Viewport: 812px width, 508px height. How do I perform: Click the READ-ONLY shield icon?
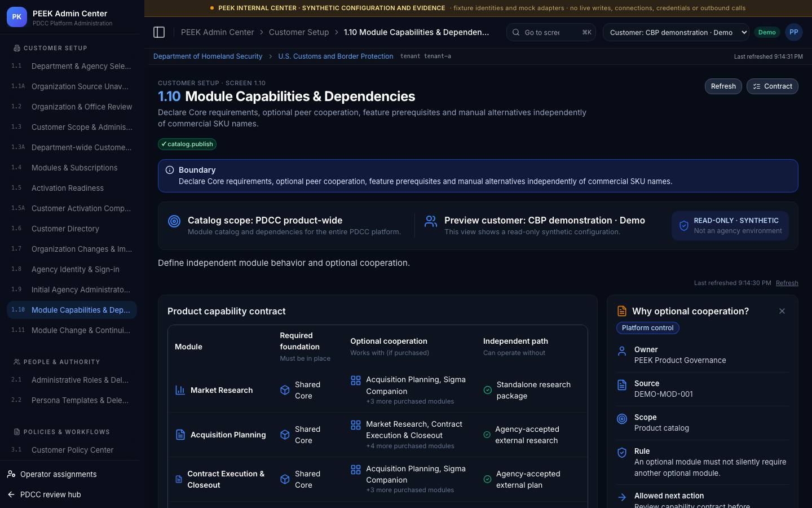coord(684,226)
